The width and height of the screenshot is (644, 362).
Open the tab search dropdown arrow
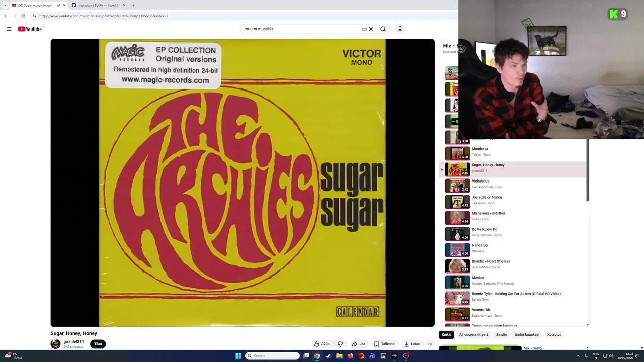pos(6,5)
